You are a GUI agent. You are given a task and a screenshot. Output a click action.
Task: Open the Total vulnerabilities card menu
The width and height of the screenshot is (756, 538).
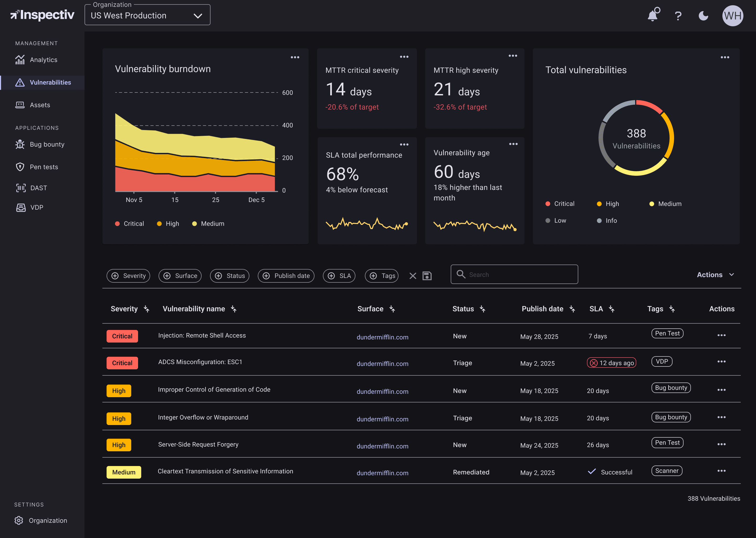tap(725, 57)
